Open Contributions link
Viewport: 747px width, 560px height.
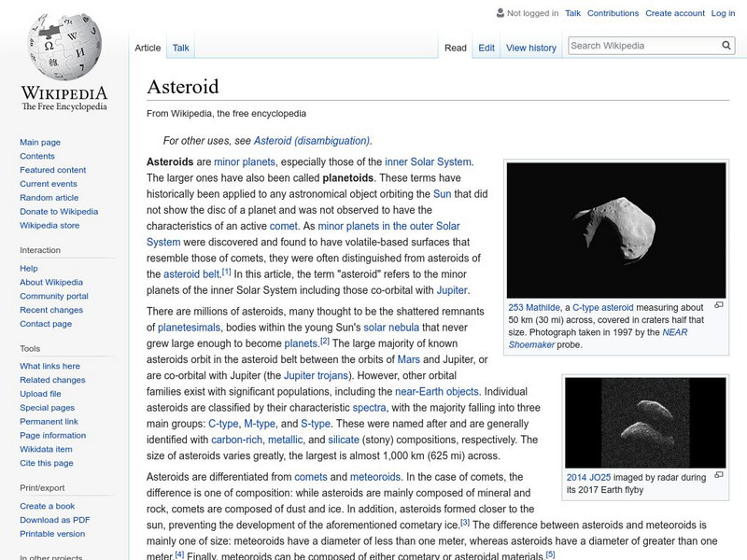(613, 13)
